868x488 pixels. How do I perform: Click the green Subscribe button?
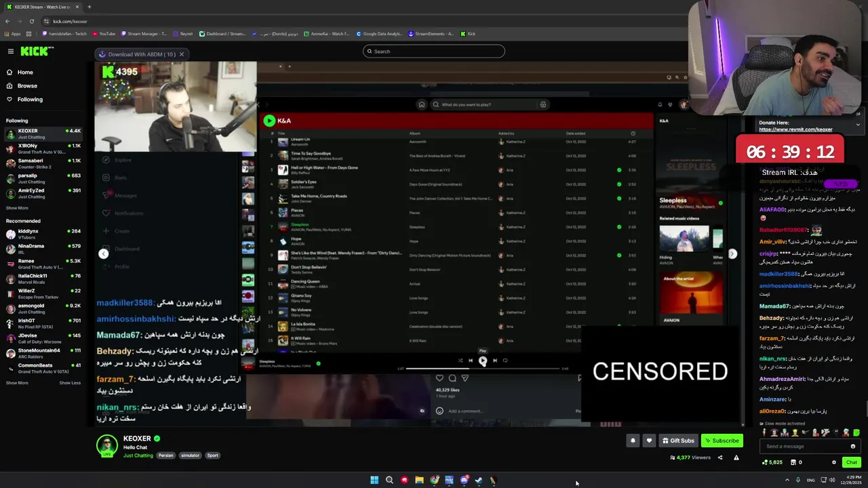click(x=722, y=441)
